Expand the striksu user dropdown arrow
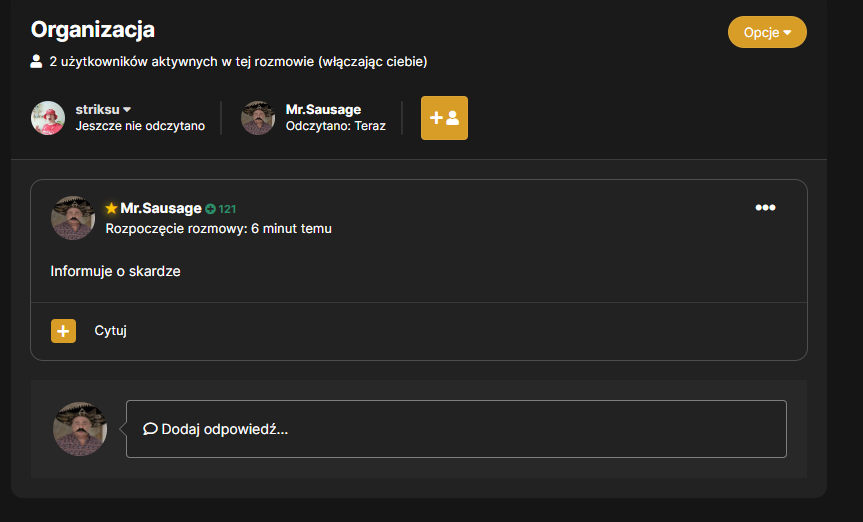Screen dimensions: 863x522 [x=127, y=110]
